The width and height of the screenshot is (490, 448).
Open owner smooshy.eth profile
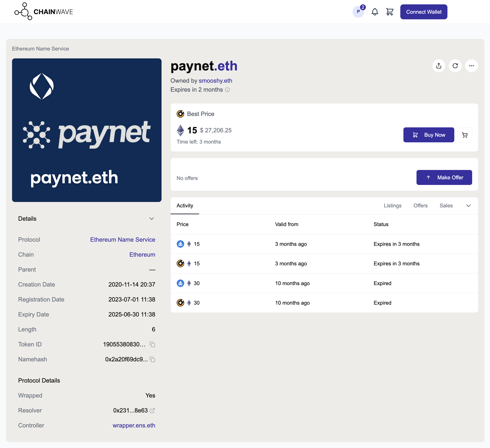[x=215, y=80]
